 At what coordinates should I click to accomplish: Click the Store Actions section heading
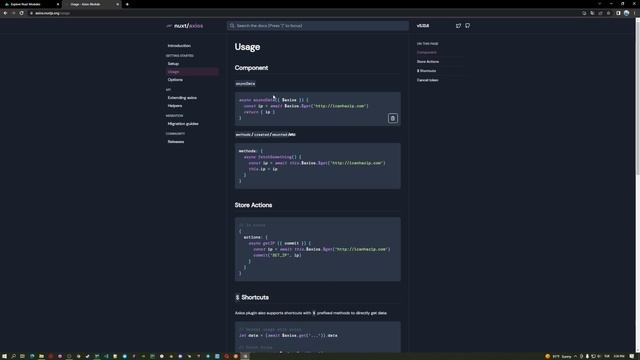pyautogui.click(x=253, y=205)
